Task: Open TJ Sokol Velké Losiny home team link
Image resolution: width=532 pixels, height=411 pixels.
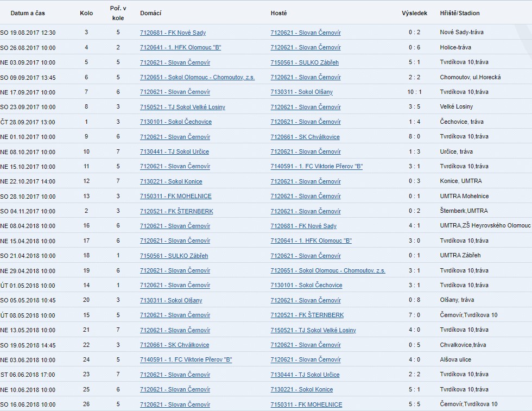Action: [182, 107]
